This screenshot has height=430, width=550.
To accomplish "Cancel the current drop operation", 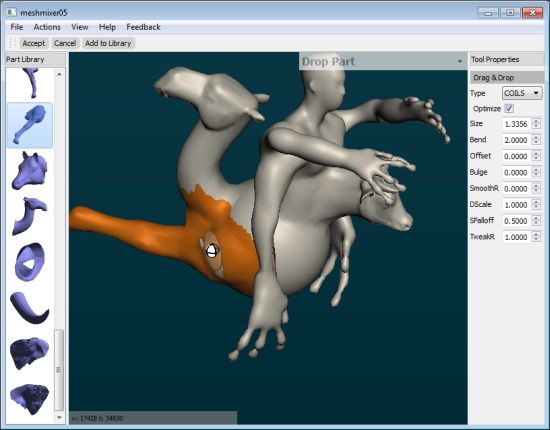I will pos(65,43).
